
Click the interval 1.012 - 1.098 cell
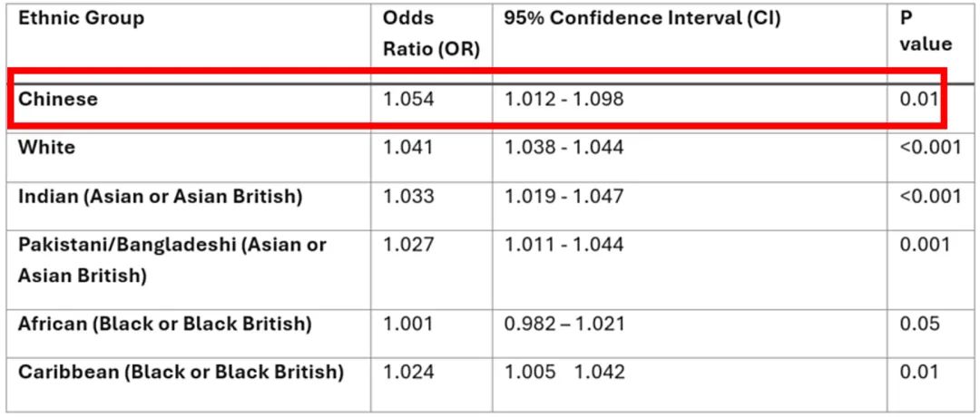tap(563, 99)
